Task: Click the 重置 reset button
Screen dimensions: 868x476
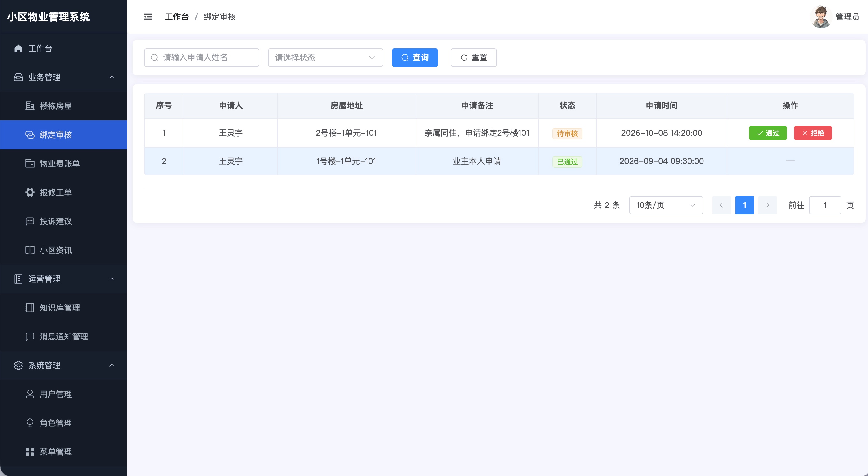Action: (474, 58)
